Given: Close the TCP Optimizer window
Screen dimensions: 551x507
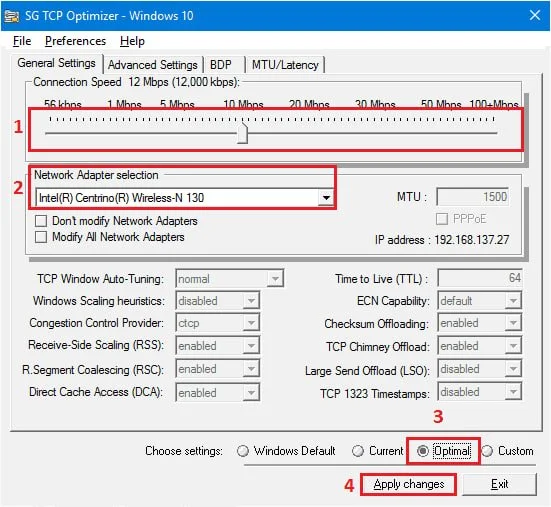Looking at the screenshot, I should (x=534, y=15).
